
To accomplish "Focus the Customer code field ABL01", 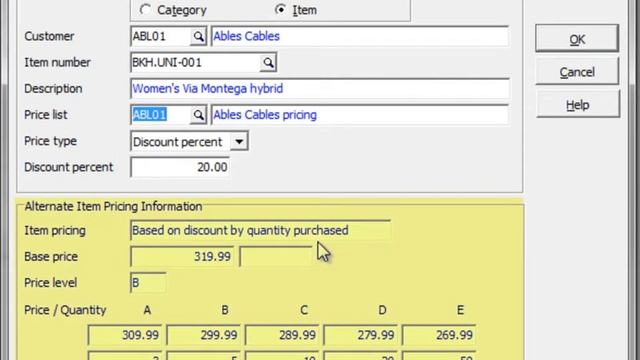I will (160, 36).
